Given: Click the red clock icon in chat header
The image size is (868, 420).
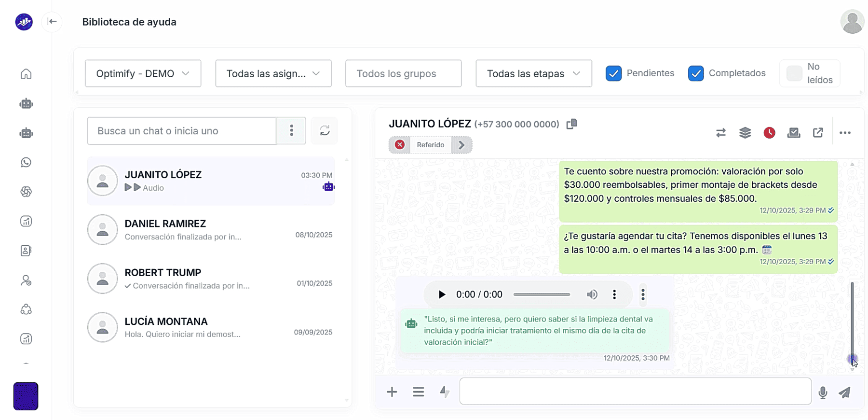Looking at the screenshot, I should 769,133.
